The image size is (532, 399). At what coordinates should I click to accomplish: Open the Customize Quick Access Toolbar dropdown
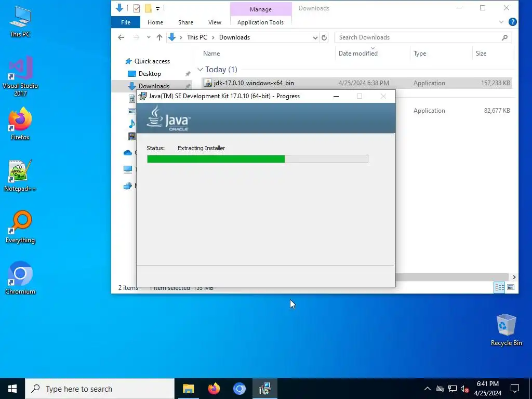point(158,8)
